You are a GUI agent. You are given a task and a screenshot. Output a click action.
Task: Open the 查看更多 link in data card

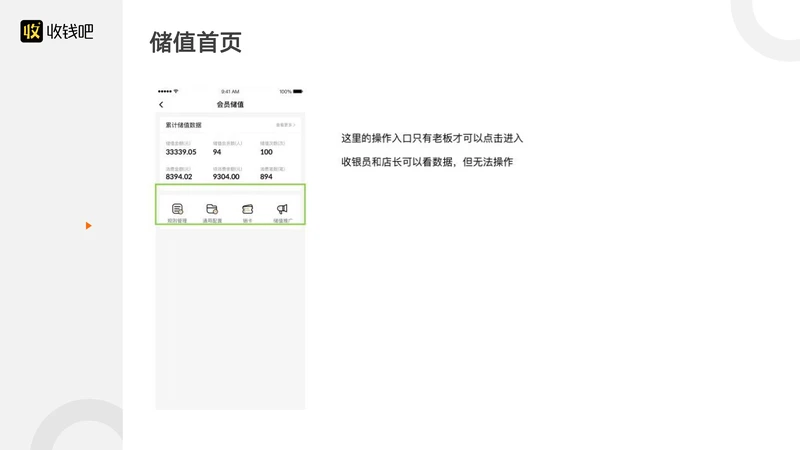285,125
